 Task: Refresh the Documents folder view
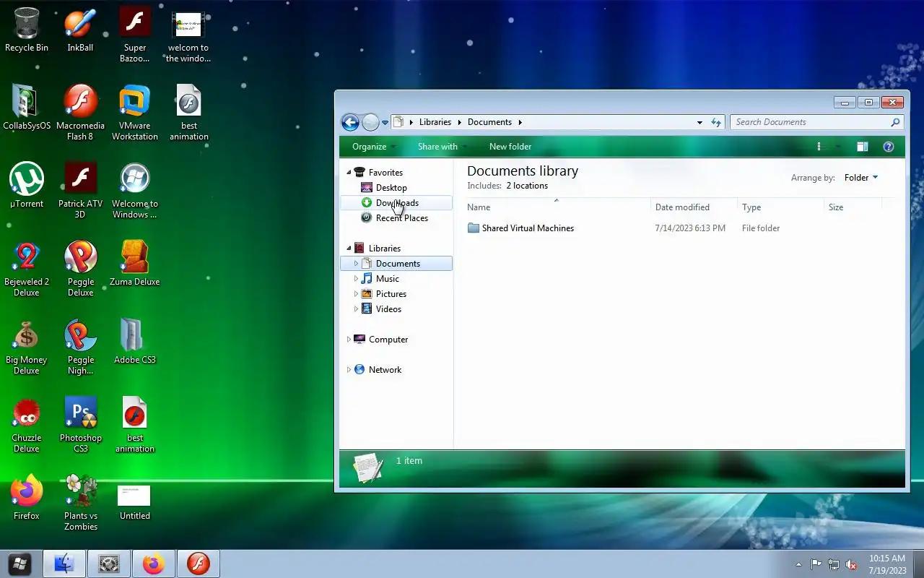[x=716, y=122]
